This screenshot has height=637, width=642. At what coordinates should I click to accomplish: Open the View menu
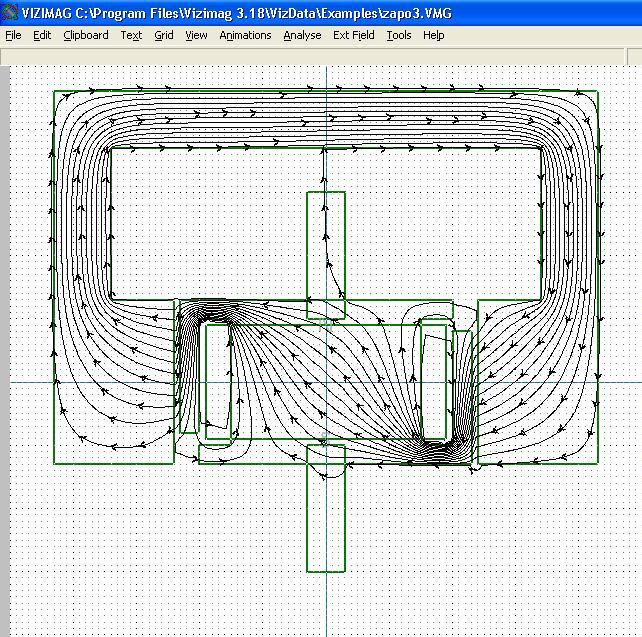(196, 35)
